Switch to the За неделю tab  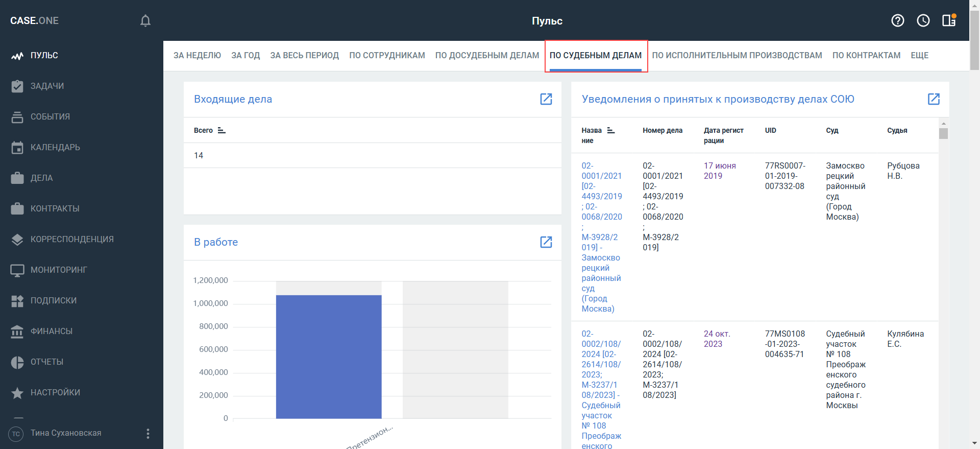pyautogui.click(x=197, y=55)
